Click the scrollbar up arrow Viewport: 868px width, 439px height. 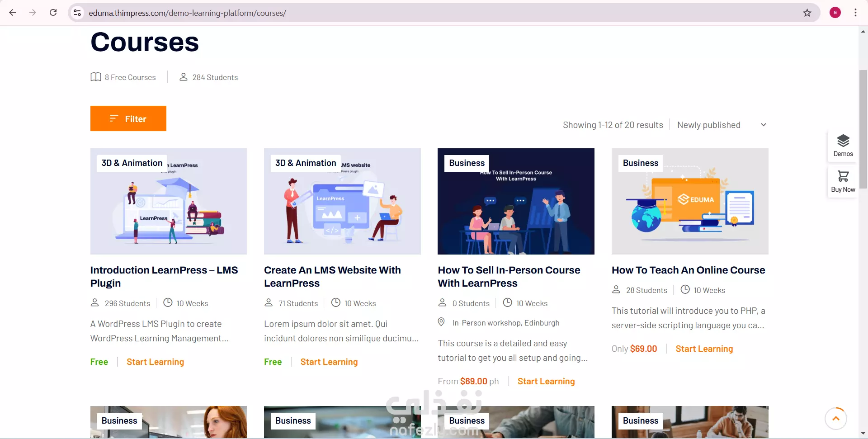coord(863,31)
